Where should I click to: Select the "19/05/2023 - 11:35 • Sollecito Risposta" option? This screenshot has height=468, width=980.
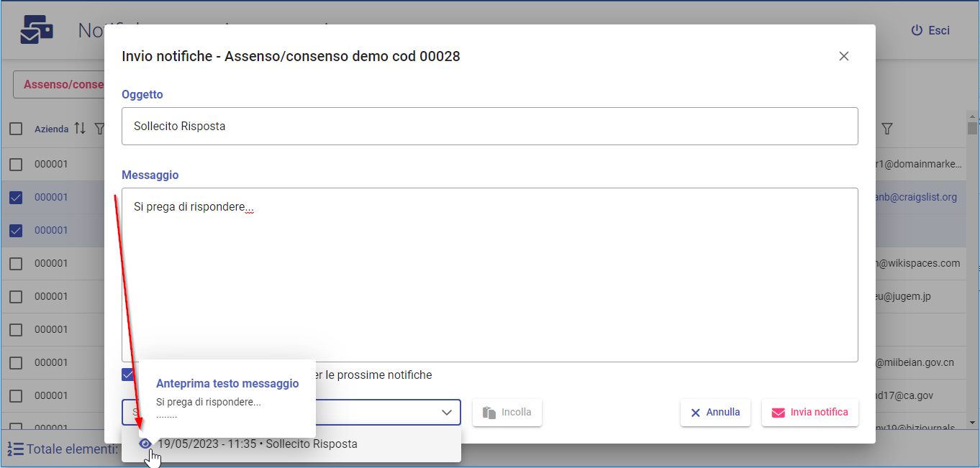pos(257,444)
